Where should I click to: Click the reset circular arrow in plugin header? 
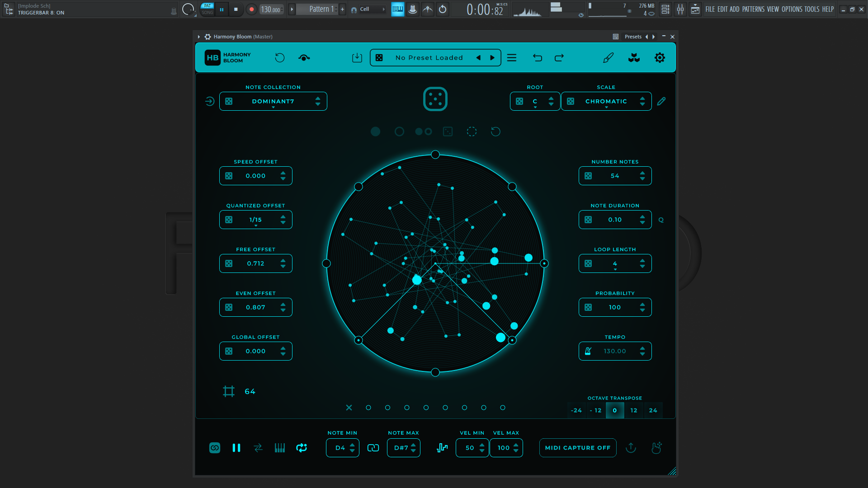280,58
